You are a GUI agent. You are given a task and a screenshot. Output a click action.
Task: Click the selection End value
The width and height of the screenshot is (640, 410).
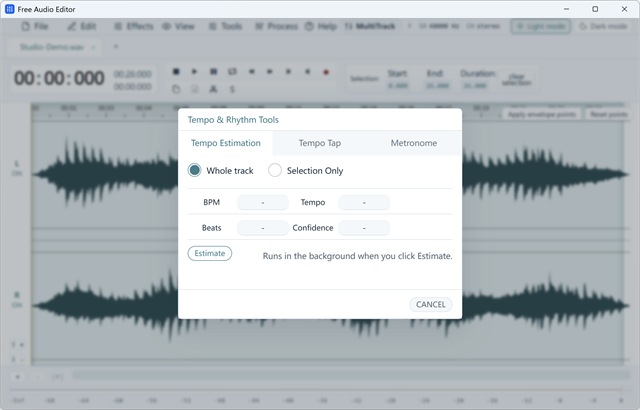pyautogui.click(x=437, y=86)
